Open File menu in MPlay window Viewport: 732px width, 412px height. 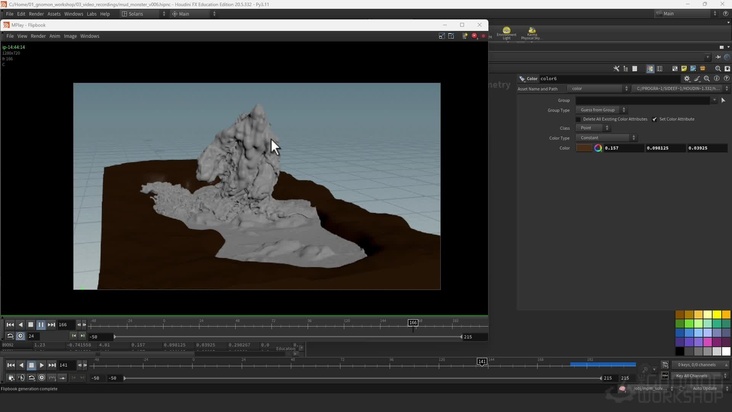click(10, 36)
